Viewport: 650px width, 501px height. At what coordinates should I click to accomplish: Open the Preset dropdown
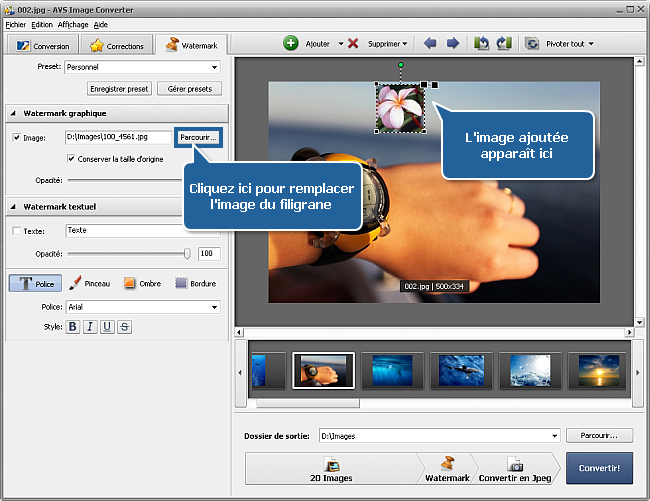tap(214, 68)
